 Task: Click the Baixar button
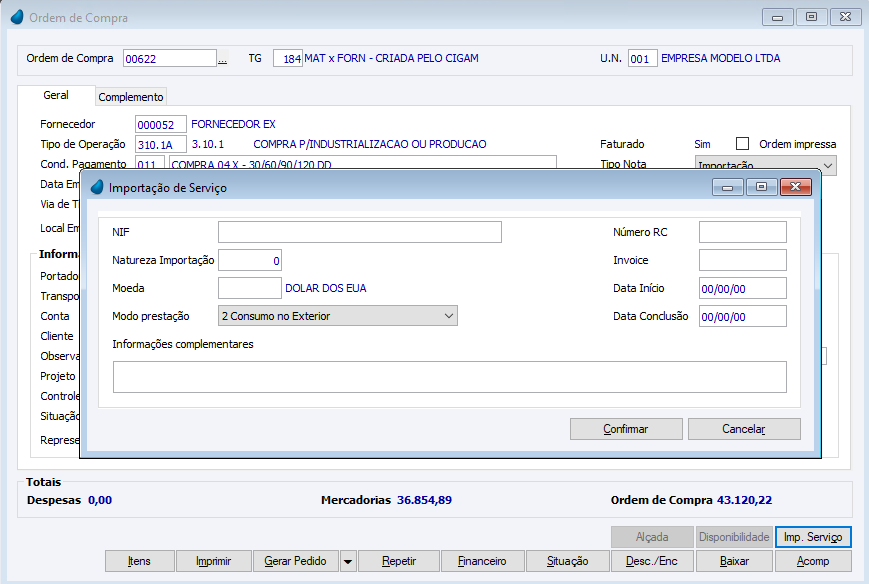click(734, 561)
